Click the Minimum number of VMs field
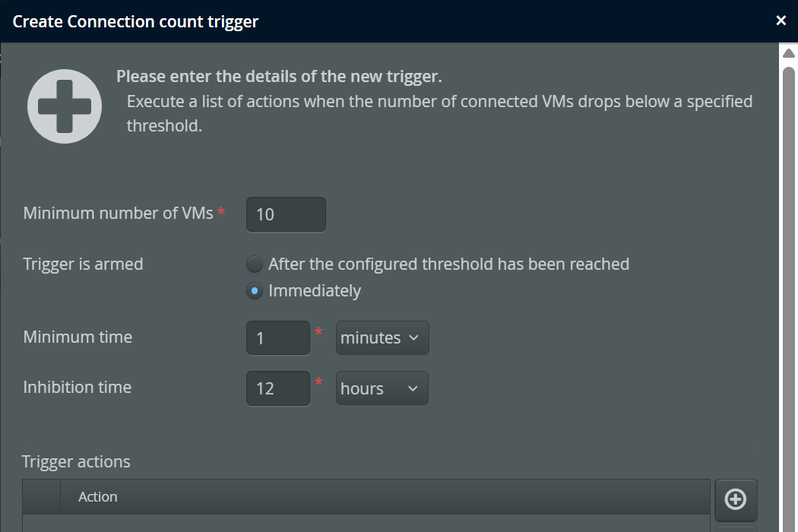 click(286, 214)
